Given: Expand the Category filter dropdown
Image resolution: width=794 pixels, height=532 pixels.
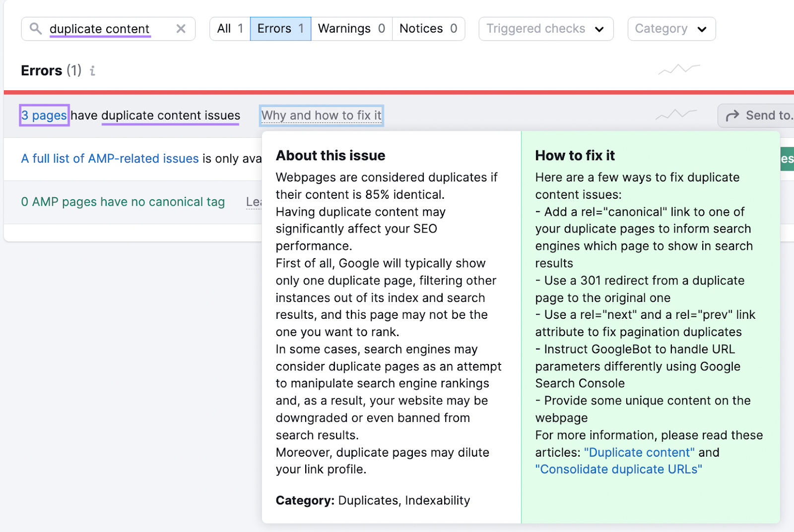Looking at the screenshot, I should (671, 28).
